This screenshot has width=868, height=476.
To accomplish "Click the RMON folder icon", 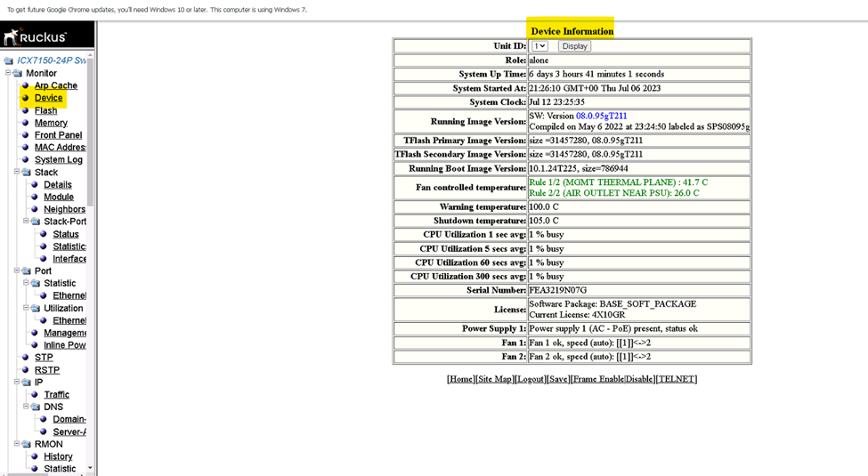I will tap(27, 444).
